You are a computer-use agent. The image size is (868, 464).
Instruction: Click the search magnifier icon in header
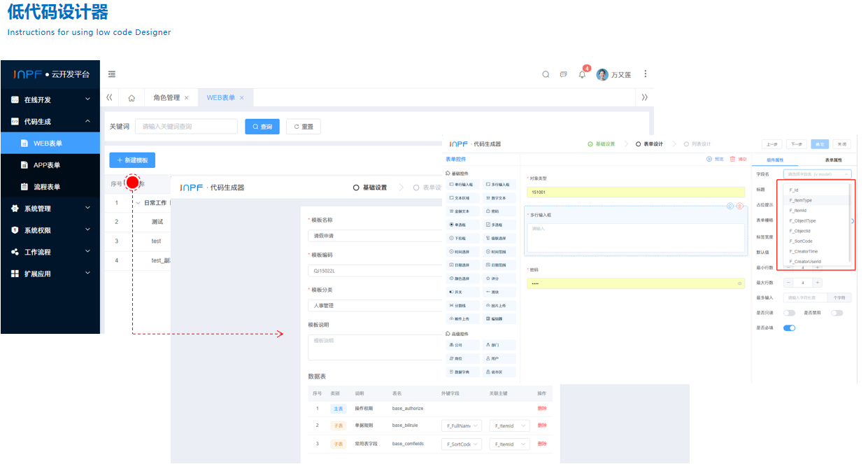(x=546, y=75)
